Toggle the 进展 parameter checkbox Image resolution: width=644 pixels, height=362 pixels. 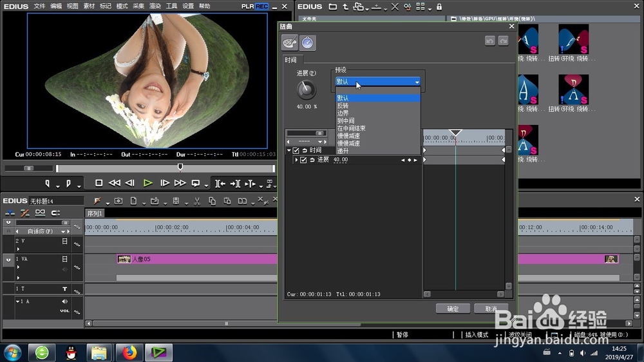(x=303, y=160)
